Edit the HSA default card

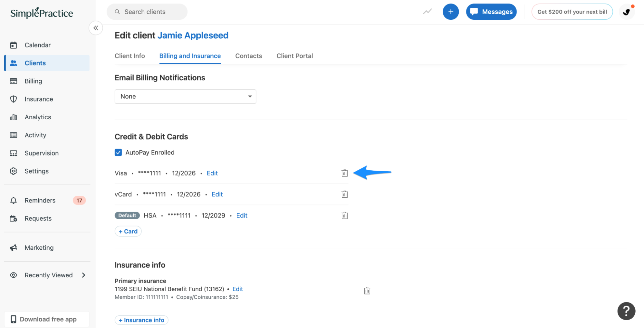[x=242, y=216]
